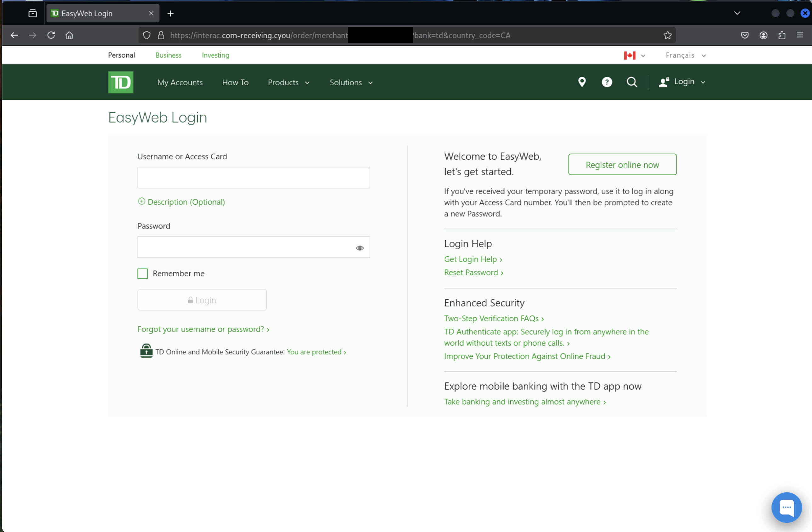Open the Firefox hamburger menu

point(799,35)
